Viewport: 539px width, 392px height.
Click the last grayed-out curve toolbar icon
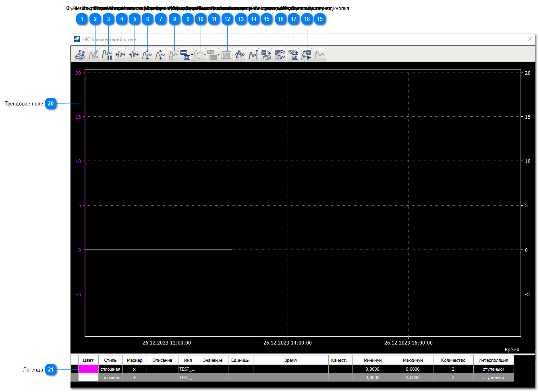pos(320,55)
